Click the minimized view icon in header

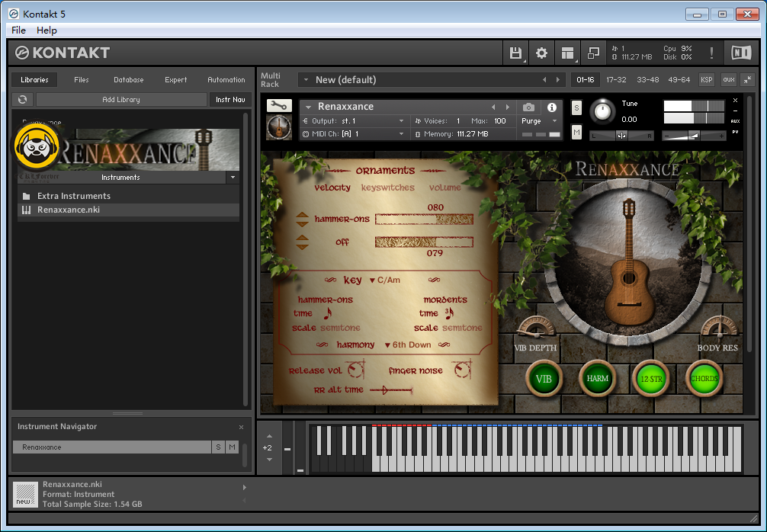(x=593, y=53)
